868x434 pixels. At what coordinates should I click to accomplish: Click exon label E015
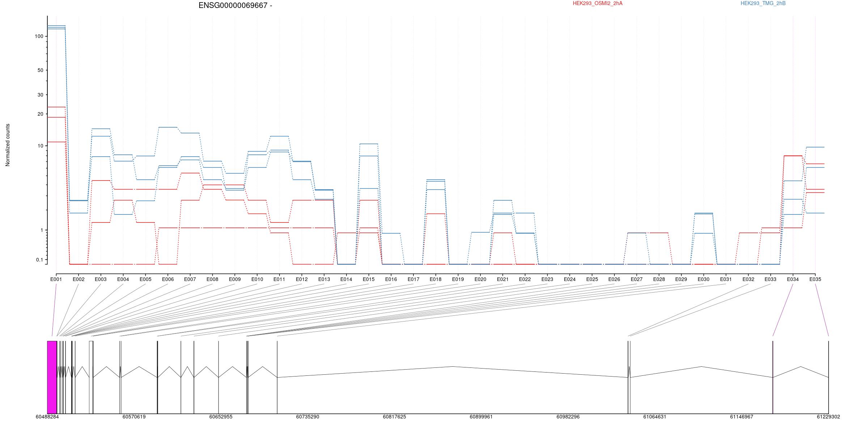[369, 279]
